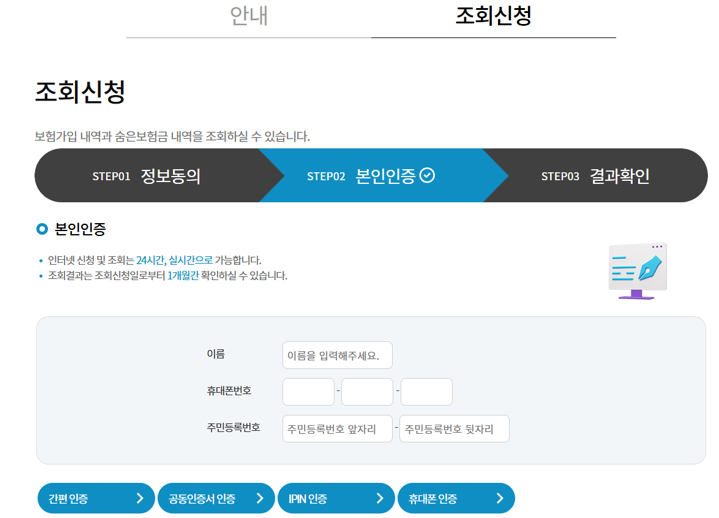This screenshot has width=719, height=518.
Task: Switch to the 안내 tab
Action: pos(249,18)
